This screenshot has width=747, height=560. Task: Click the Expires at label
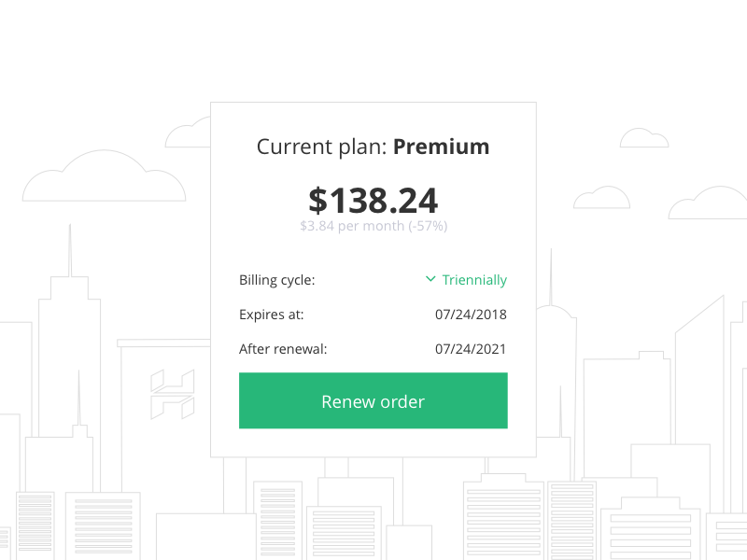click(272, 315)
